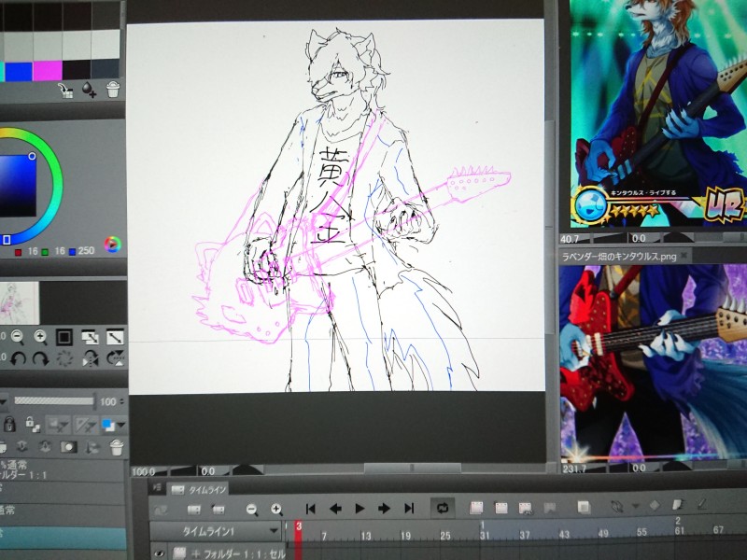The height and width of the screenshot is (560, 747).
Task: Expand the フォルダー 1:1 timeline track
Action: click(x=195, y=553)
